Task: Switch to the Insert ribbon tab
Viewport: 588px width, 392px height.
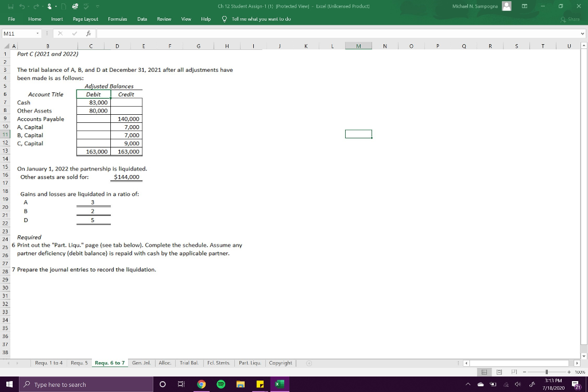Action: (57, 19)
